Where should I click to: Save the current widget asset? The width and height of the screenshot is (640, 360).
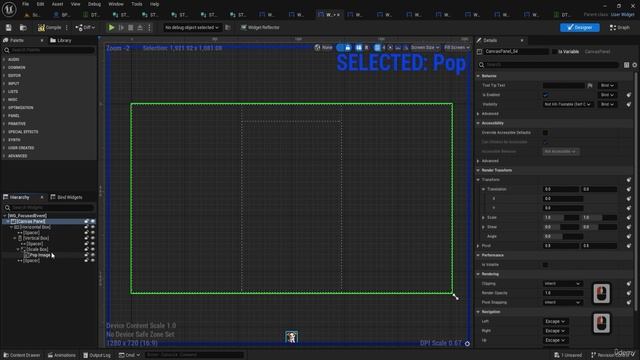pos(9,27)
